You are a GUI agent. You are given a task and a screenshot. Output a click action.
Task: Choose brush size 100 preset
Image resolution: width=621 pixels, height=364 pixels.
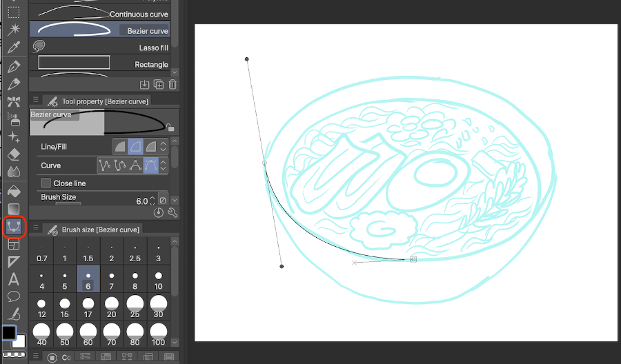pyautogui.click(x=159, y=336)
